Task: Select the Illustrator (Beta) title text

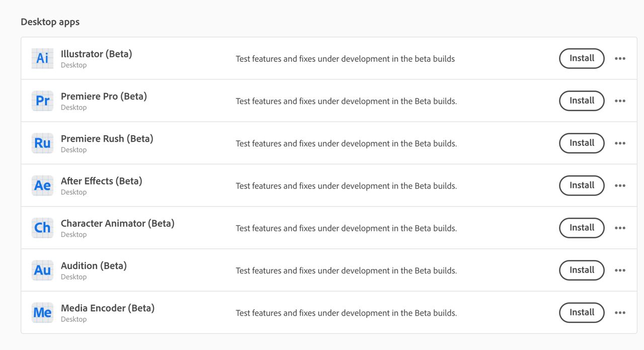Action: click(x=96, y=54)
